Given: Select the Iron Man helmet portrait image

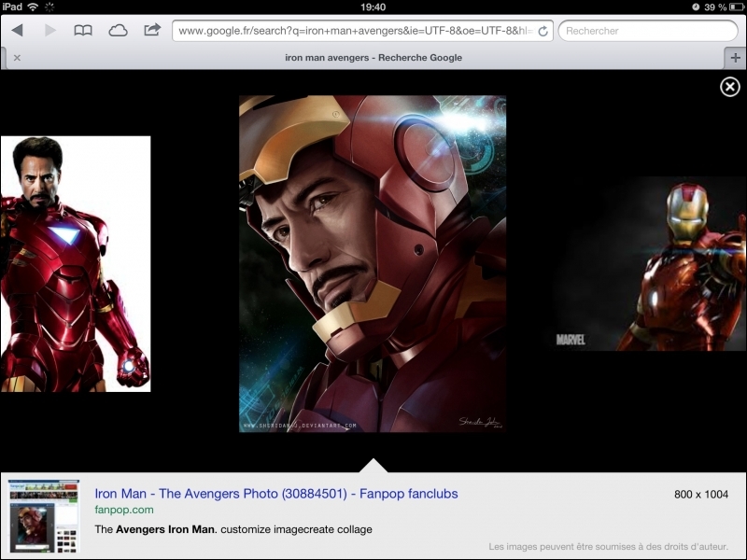Looking at the screenshot, I should [373, 264].
